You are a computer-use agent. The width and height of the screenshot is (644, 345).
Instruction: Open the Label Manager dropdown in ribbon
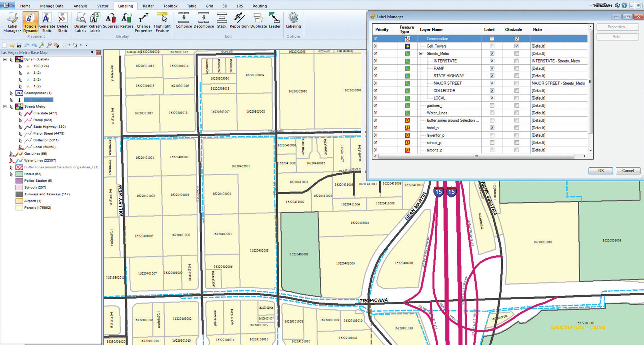click(13, 28)
